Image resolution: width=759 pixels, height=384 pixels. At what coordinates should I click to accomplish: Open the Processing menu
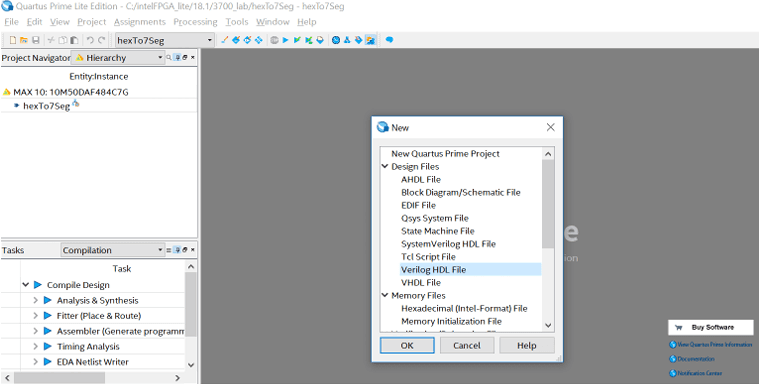pyautogui.click(x=196, y=22)
